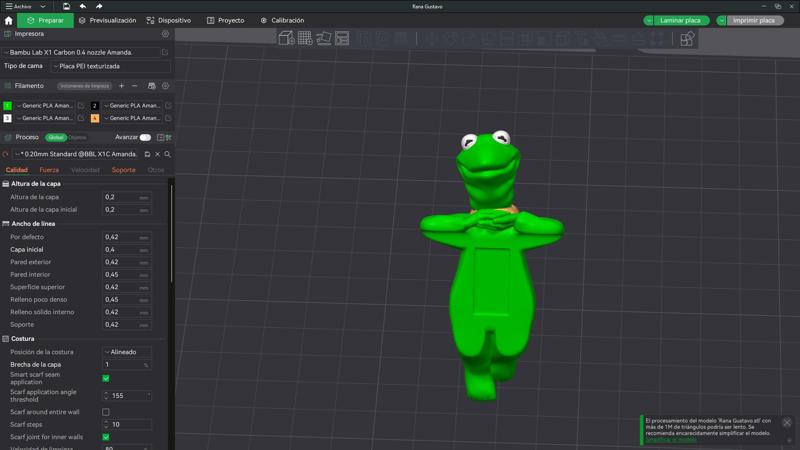Click the Imprimir placa button
Viewport: 800px width, 450px height.
754,20
